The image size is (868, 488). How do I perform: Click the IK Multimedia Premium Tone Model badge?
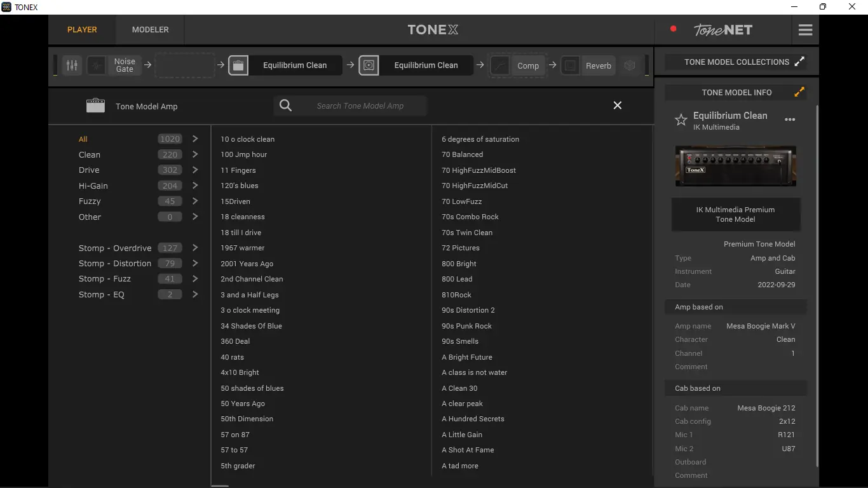coord(735,214)
